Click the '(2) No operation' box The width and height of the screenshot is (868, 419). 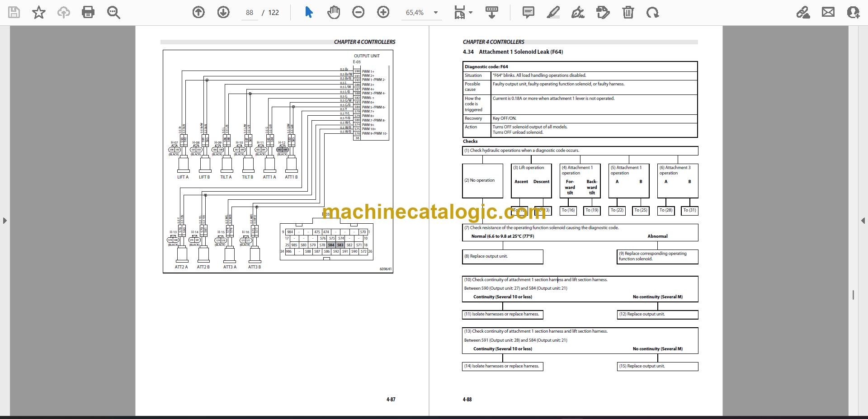point(482,181)
